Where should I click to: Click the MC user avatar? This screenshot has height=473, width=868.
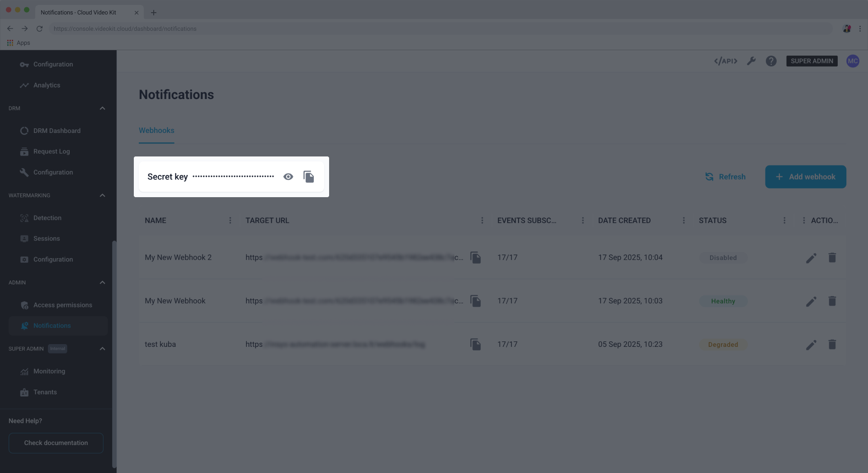click(x=854, y=61)
